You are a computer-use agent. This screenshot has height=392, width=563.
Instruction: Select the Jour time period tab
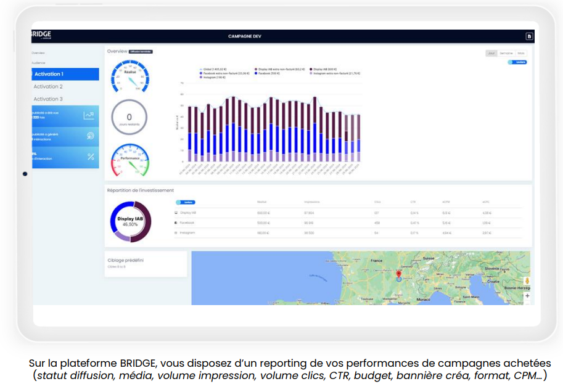(491, 54)
